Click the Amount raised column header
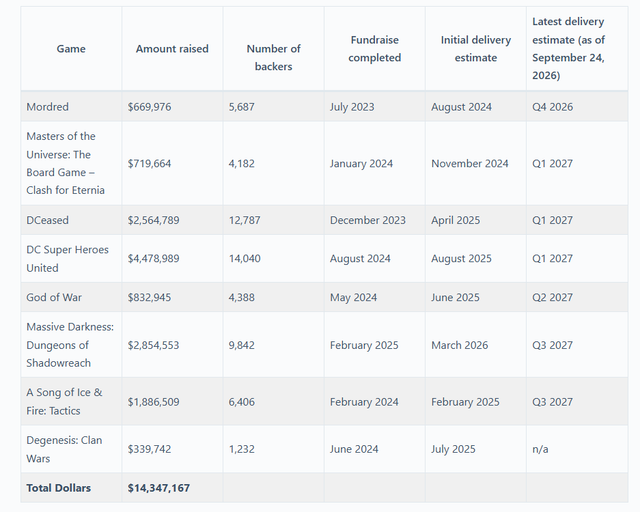This screenshot has width=640, height=512. tap(172, 49)
